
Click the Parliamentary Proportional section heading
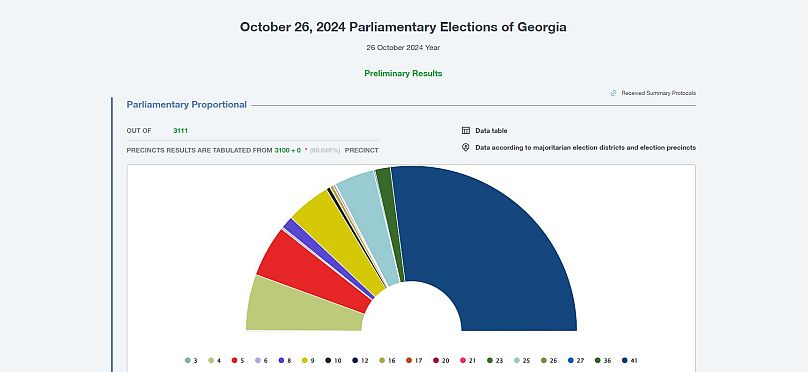coord(187,105)
